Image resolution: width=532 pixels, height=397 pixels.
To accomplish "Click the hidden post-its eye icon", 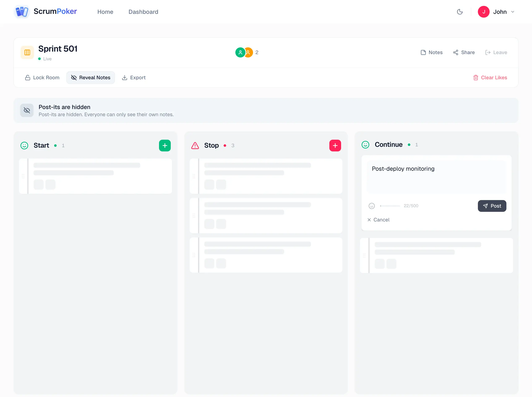I will pyautogui.click(x=27, y=110).
